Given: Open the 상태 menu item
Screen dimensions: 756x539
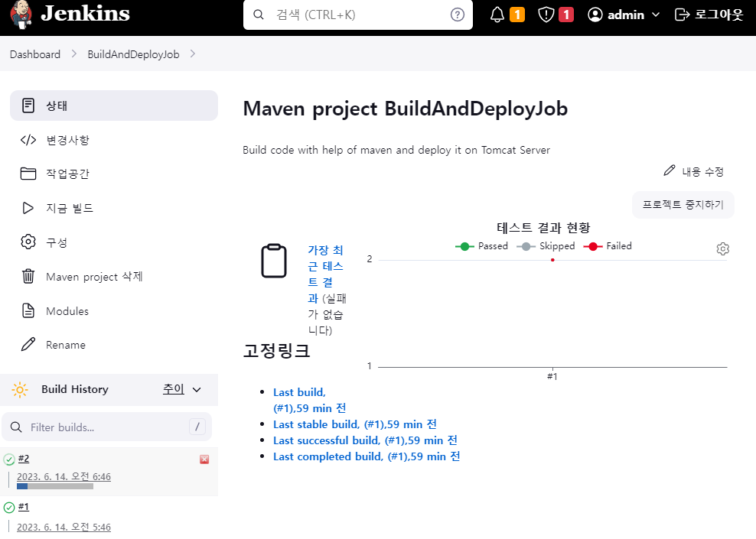Looking at the screenshot, I should (114, 106).
